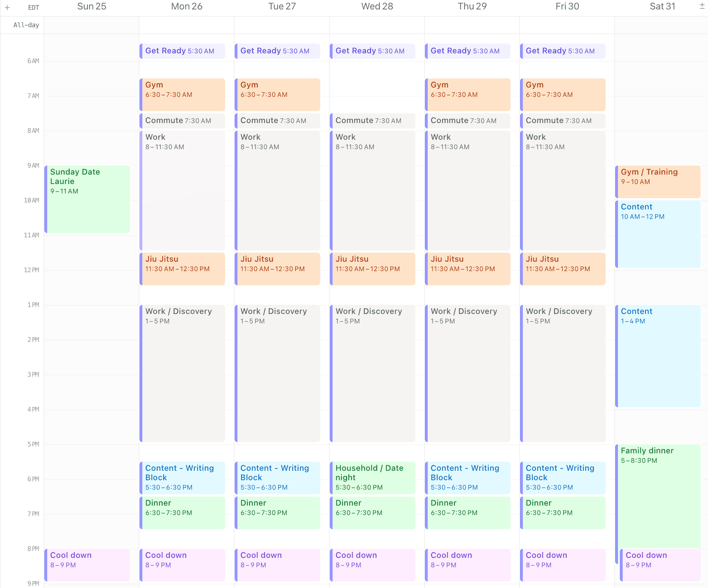
Task: Open the Household / Date night event
Action: point(373,477)
